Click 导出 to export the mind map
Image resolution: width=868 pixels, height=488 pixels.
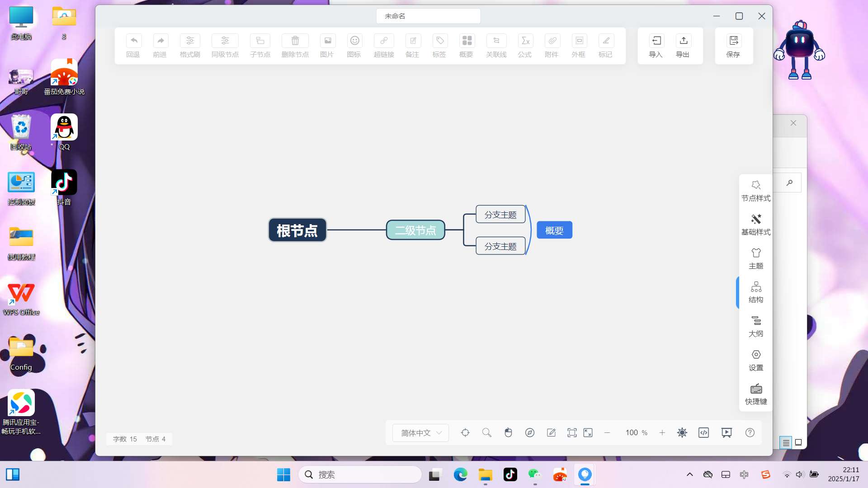(x=683, y=46)
